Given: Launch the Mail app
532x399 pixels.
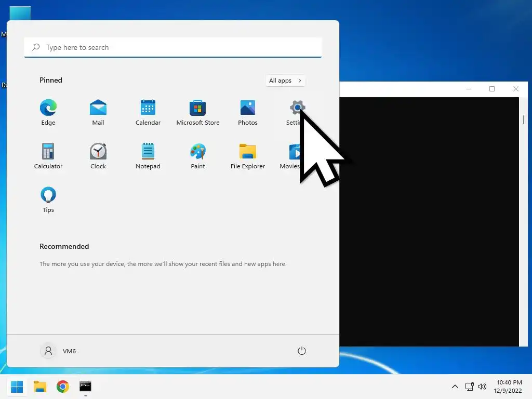Looking at the screenshot, I should pyautogui.click(x=98, y=113).
